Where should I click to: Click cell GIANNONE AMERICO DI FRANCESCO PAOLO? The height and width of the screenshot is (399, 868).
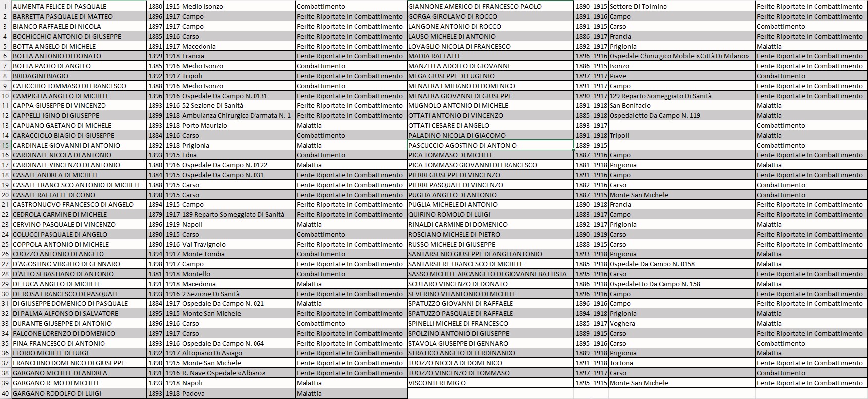coord(490,6)
